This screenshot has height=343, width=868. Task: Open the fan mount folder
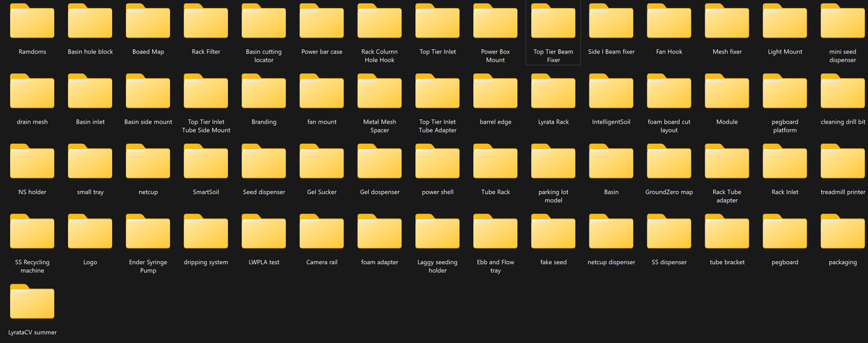pyautogui.click(x=322, y=90)
